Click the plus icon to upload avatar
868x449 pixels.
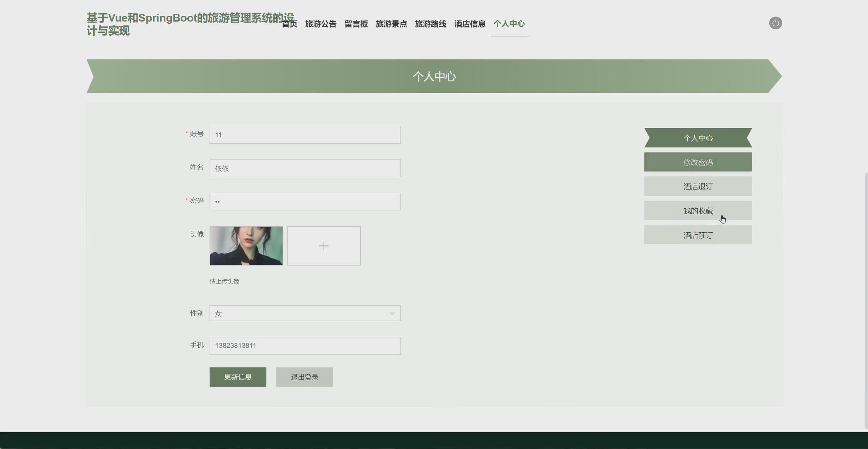[x=324, y=246]
